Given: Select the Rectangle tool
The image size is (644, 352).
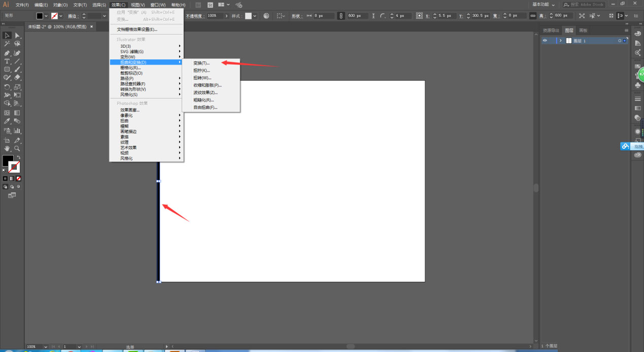Looking at the screenshot, I should (7, 70).
